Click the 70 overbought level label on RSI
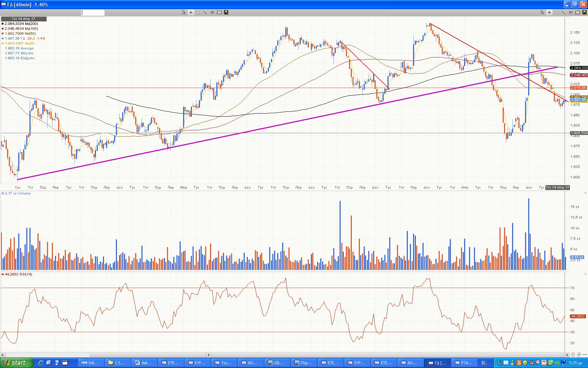Image resolution: width=588 pixels, height=368 pixels. coord(572,288)
